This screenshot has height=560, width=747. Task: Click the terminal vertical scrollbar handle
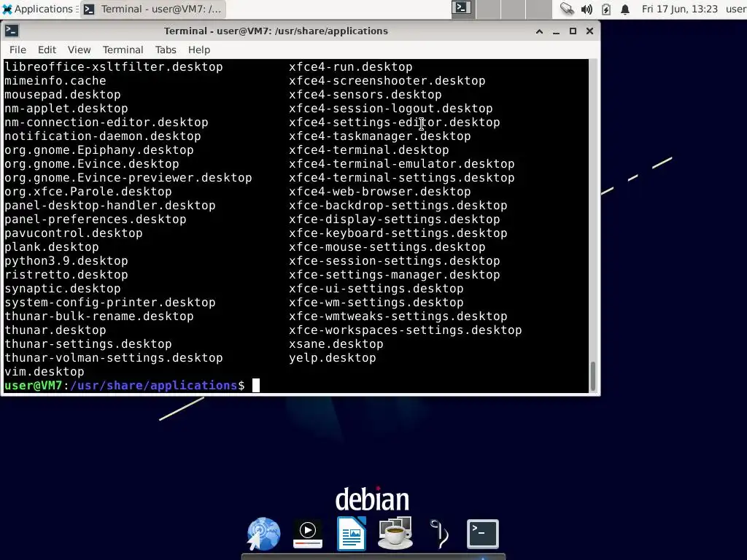pyautogui.click(x=593, y=376)
